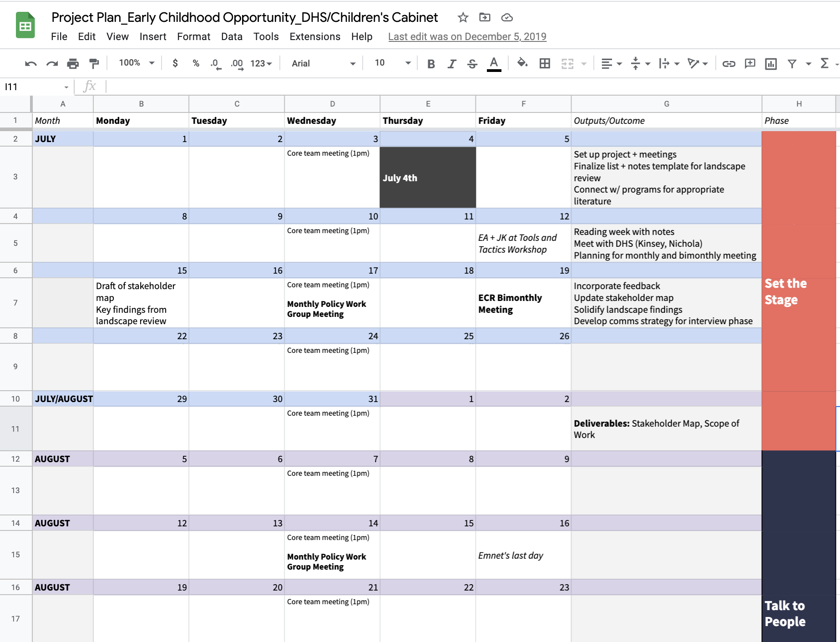Image resolution: width=840 pixels, height=642 pixels.
Task: Print the spreadsheet
Action: coord(73,64)
